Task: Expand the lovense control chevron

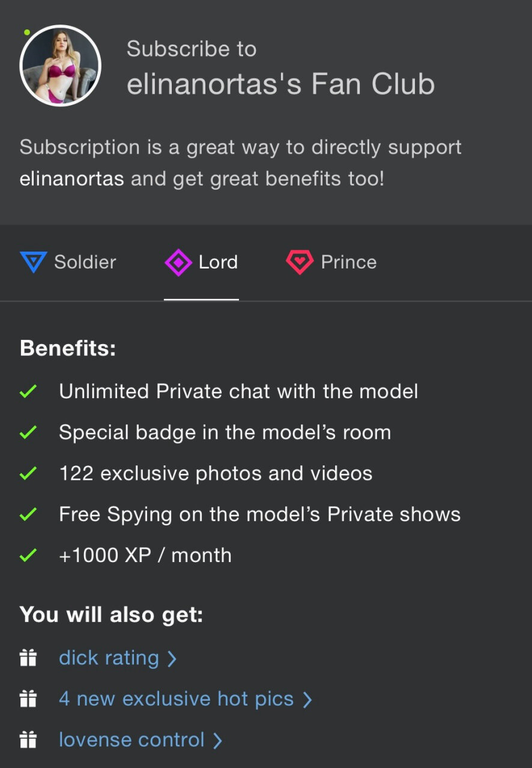Action: pos(217,740)
